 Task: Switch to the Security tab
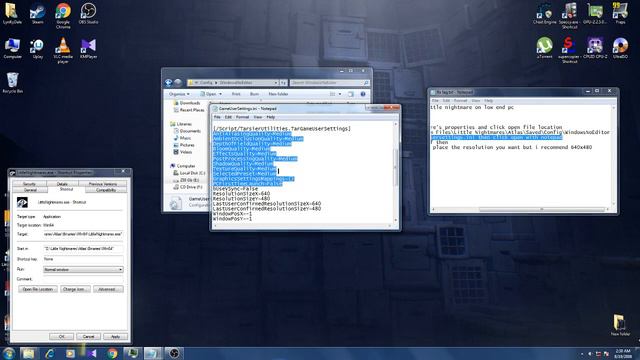29,184
